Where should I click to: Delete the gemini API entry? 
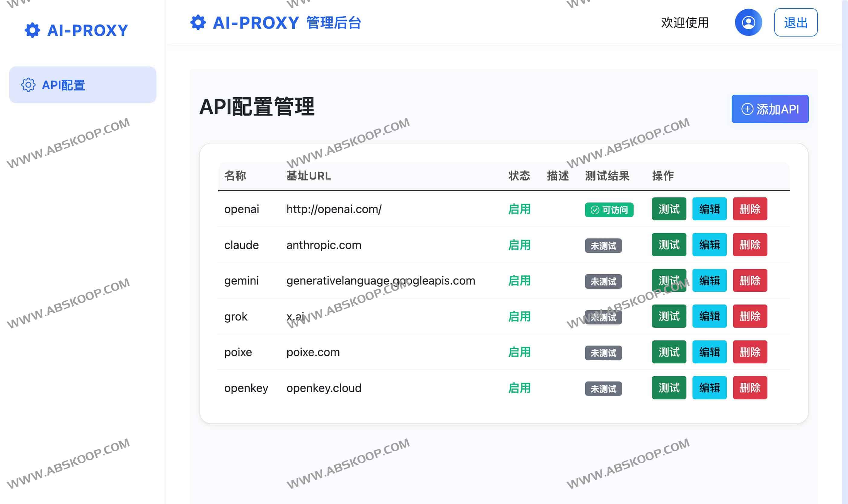(750, 281)
